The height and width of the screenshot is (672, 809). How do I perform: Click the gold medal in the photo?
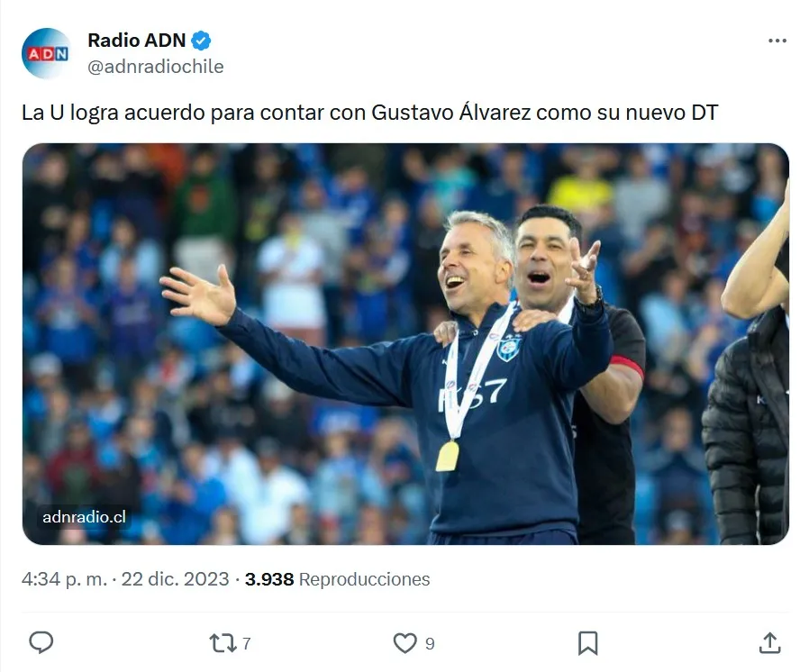(x=448, y=457)
